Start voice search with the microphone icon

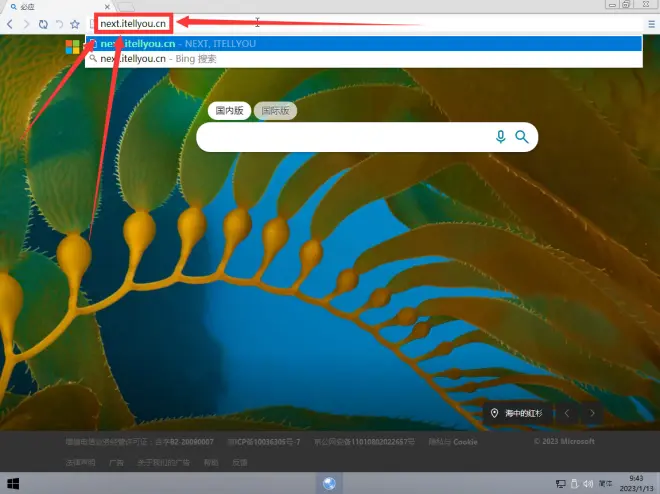point(500,137)
